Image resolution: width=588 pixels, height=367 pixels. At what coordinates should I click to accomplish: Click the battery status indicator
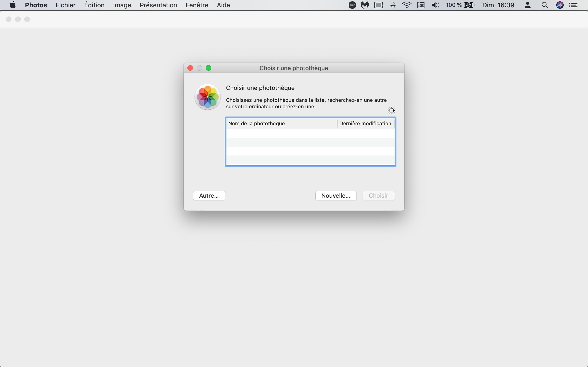(x=469, y=5)
